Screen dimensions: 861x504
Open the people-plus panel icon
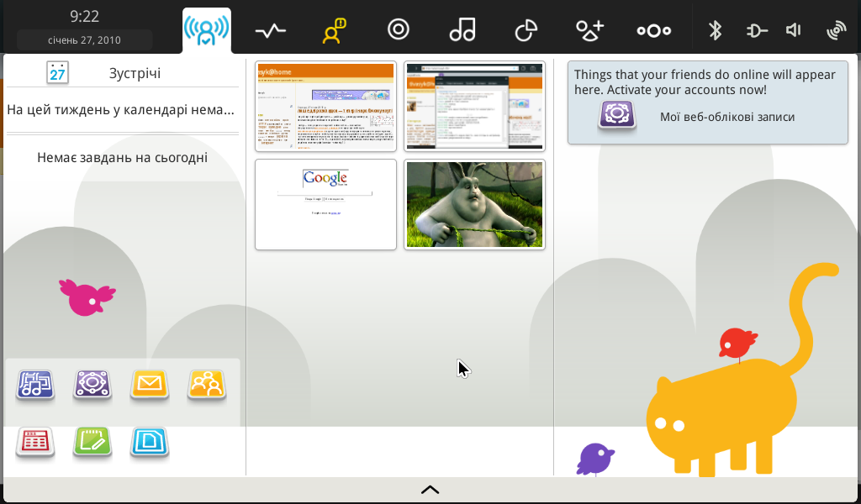(x=589, y=30)
